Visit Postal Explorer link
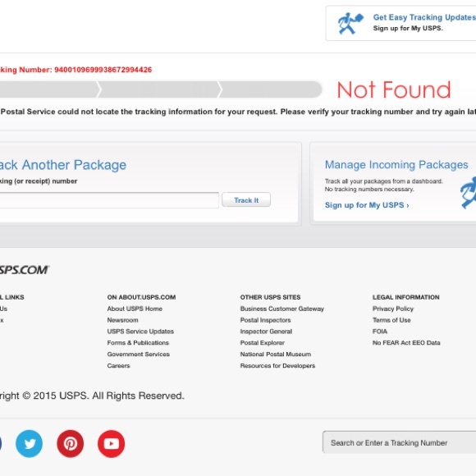The width and height of the screenshot is (476, 476). coord(263,343)
